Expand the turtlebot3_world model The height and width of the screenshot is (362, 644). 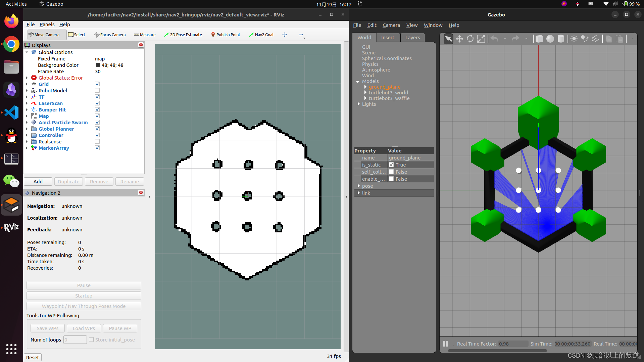pos(365,92)
